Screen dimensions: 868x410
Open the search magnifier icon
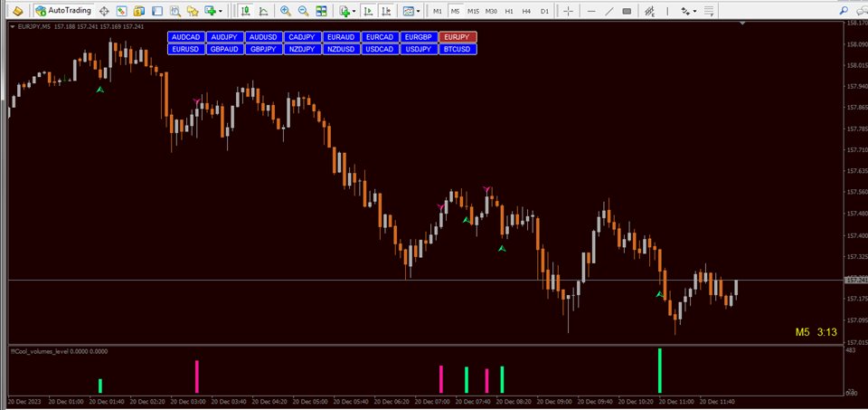point(844,11)
